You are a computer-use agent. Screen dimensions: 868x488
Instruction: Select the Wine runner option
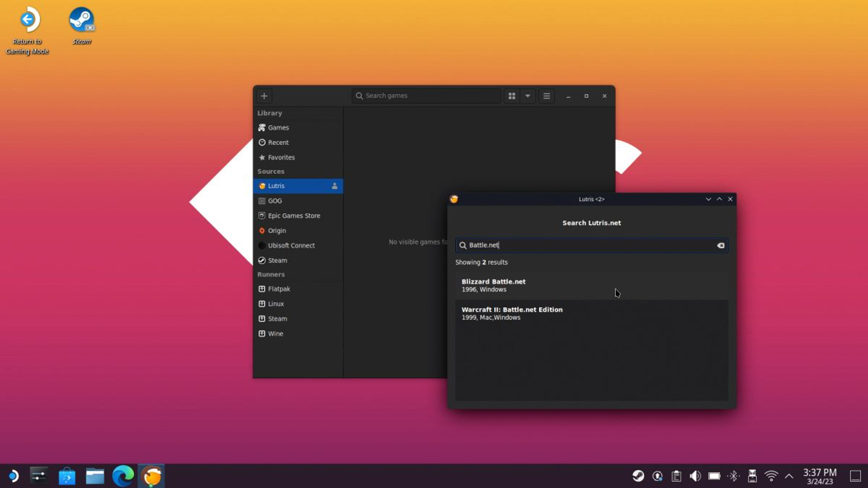[275, 333]
